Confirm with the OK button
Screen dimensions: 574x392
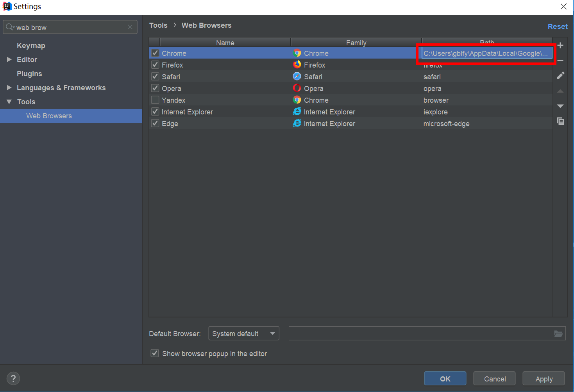[445, 379]
